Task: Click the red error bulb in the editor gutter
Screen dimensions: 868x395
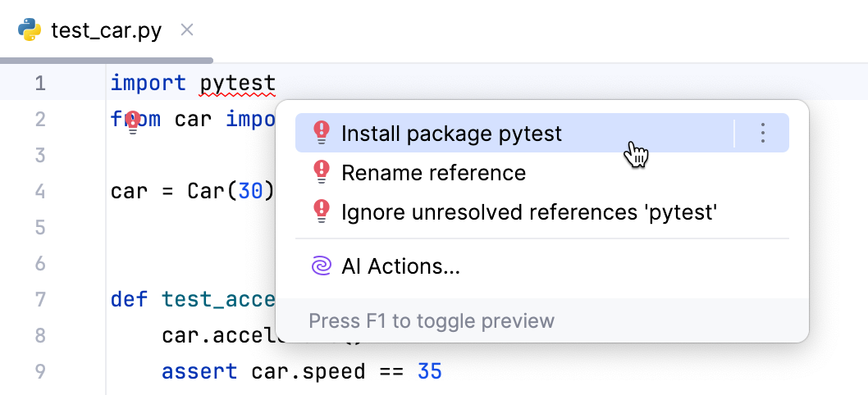Action: click(132, 122)
